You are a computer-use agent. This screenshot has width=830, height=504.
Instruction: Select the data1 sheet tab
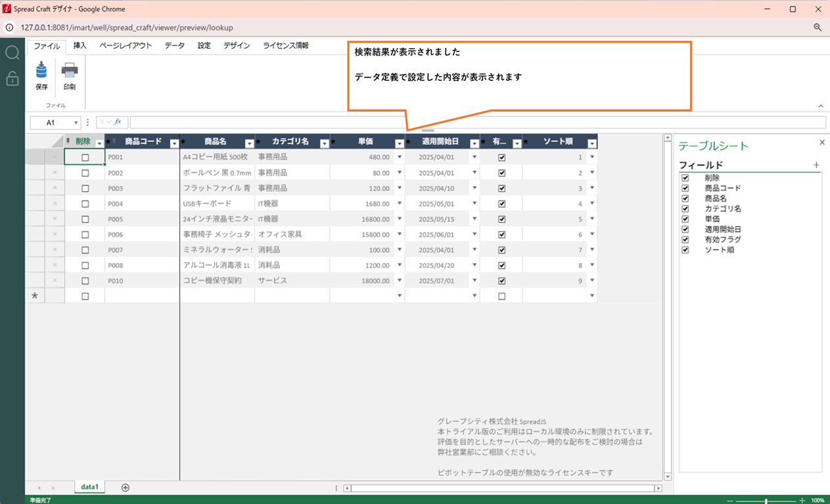tap(89, 487)
